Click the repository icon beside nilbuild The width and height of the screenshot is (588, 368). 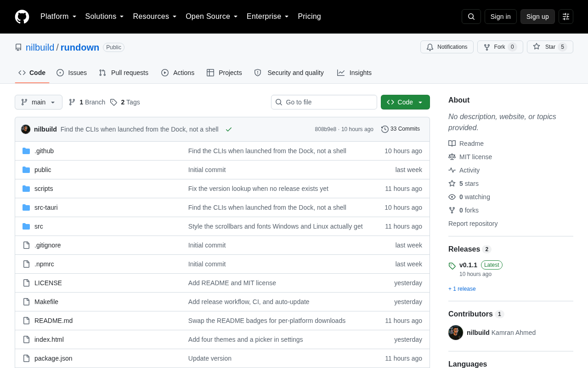point(18,47)
